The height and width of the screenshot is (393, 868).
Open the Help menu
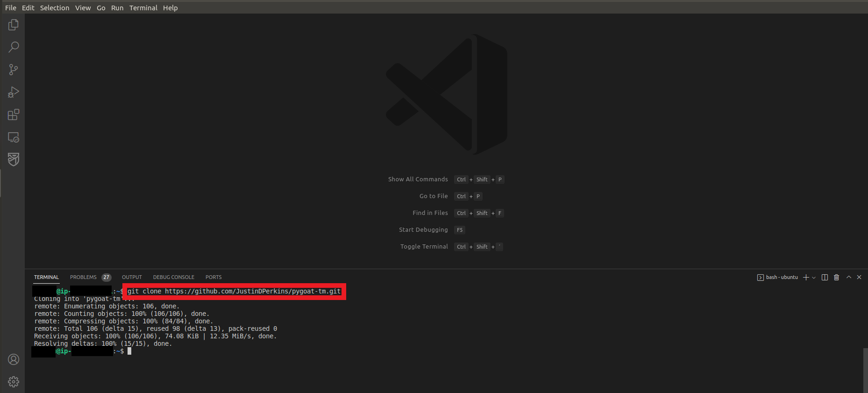tap(171, 8)
